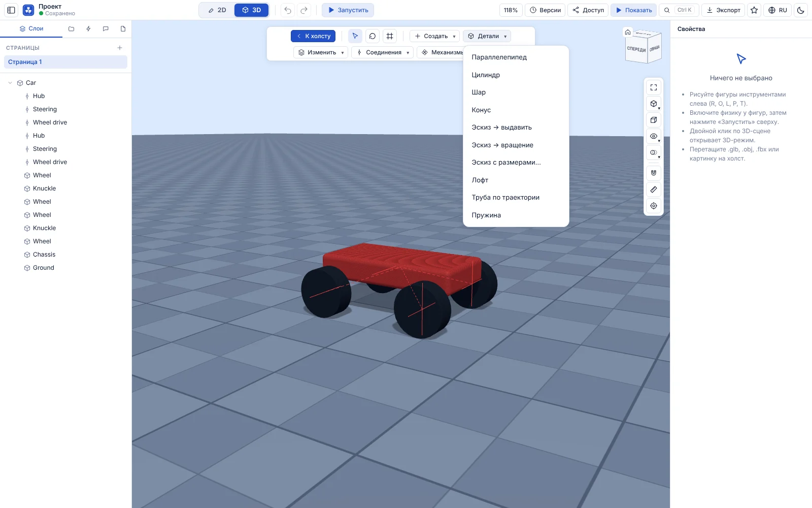Open the cube display mode dropdown
The width and height of the screenshot is (812, 508).
point(654,104)
